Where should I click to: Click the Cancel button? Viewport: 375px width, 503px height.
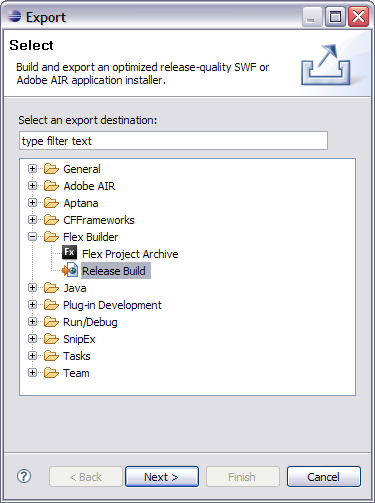point(324,477)
